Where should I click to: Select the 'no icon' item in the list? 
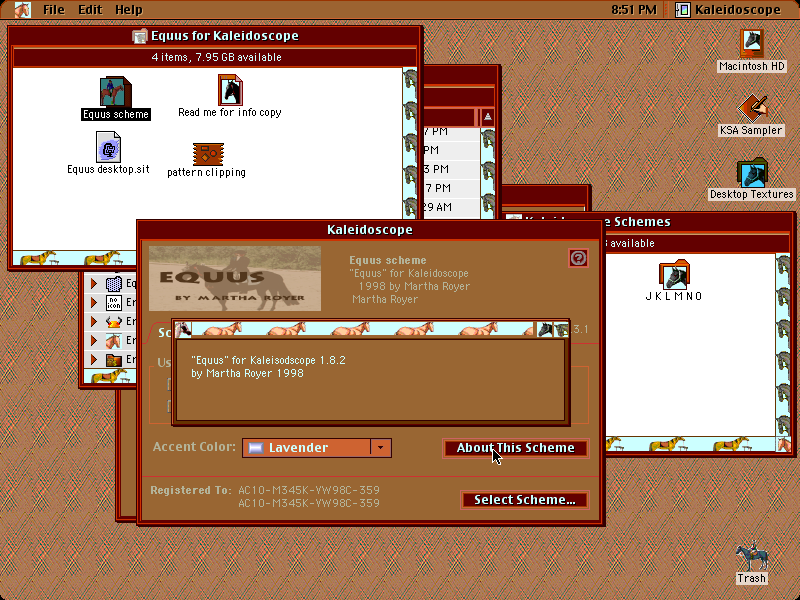tap(114, 303)
